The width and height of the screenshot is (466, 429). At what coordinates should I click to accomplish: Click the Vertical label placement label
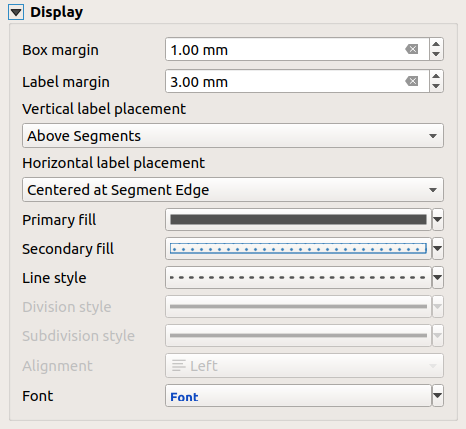pos(104,109)
